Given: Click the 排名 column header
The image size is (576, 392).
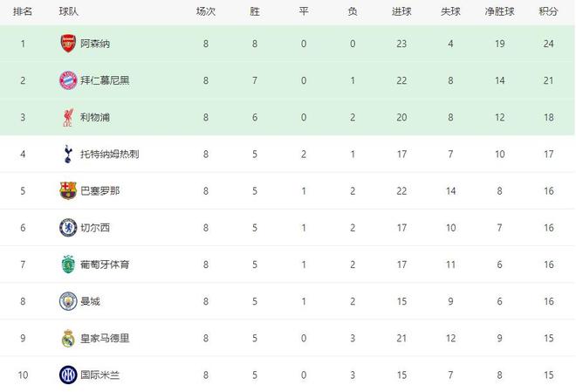Looking at the screenshot, I should point(24,11).
